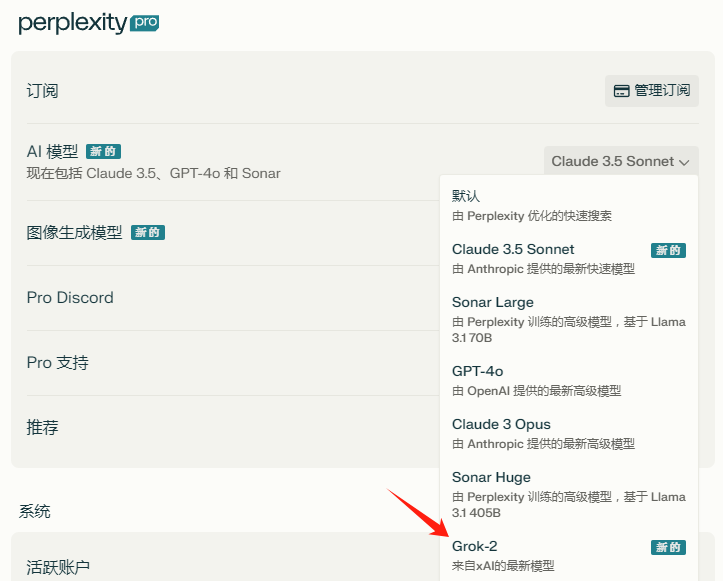Click the 新的 badge on Grok-2

click(668, 547)
